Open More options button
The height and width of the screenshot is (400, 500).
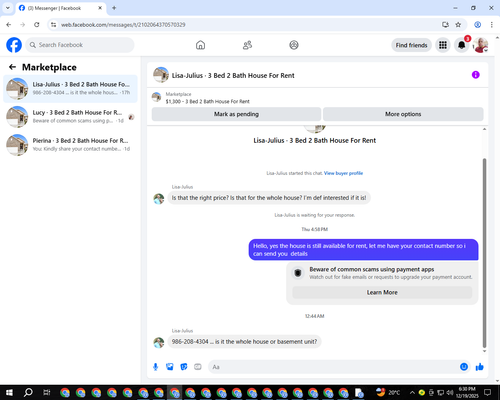(403, 114)
